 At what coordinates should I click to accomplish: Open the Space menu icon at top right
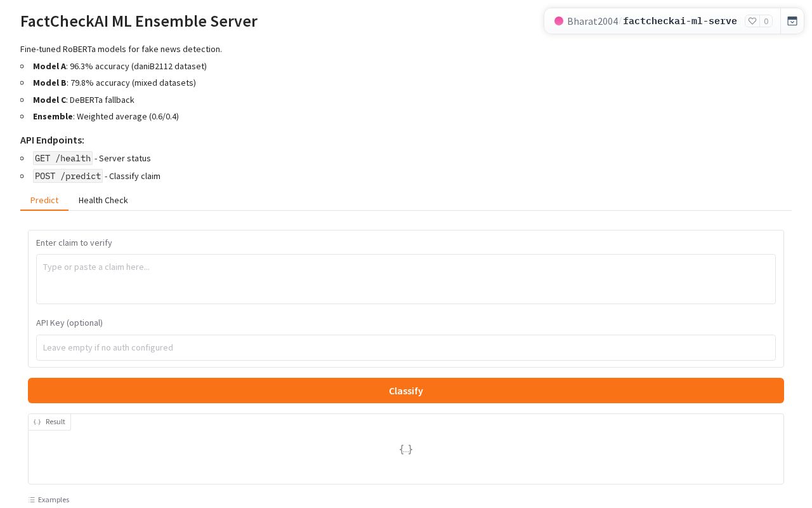click(x=792, y=21)
